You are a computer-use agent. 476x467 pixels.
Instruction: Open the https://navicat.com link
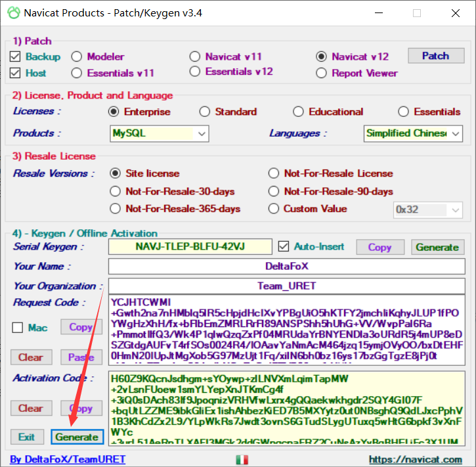point(416,459)
